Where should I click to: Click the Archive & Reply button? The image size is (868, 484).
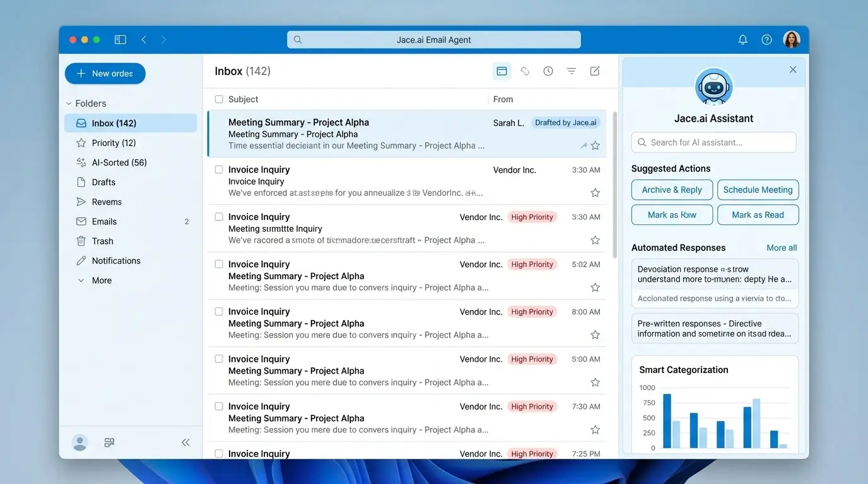coord(672,190)
